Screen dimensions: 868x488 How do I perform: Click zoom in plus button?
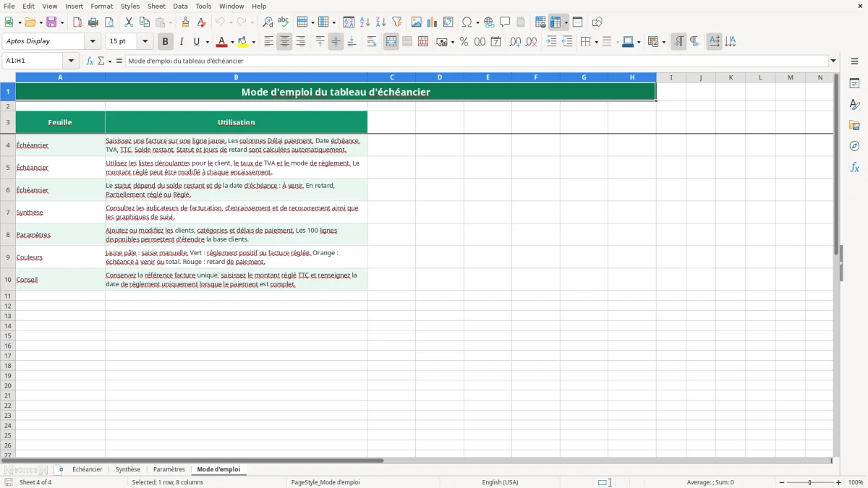tap(839, 482)
